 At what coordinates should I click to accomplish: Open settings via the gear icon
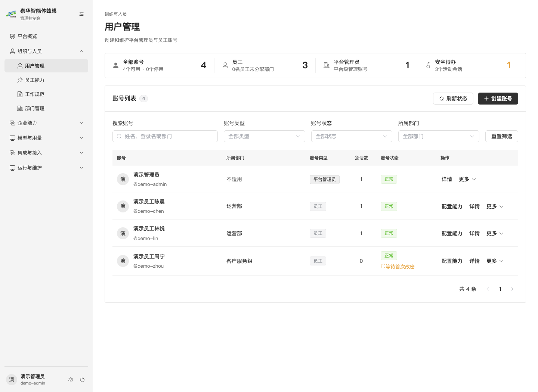[71, 380]
